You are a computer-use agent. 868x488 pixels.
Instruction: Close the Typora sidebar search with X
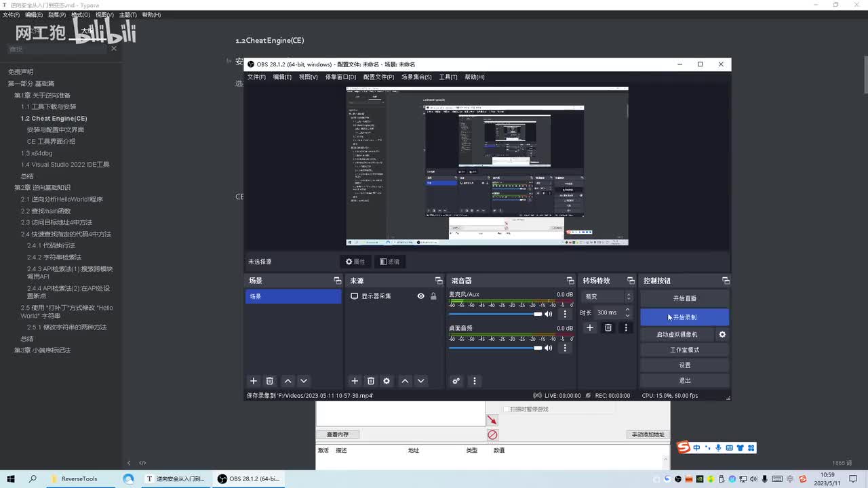[114, 48]
